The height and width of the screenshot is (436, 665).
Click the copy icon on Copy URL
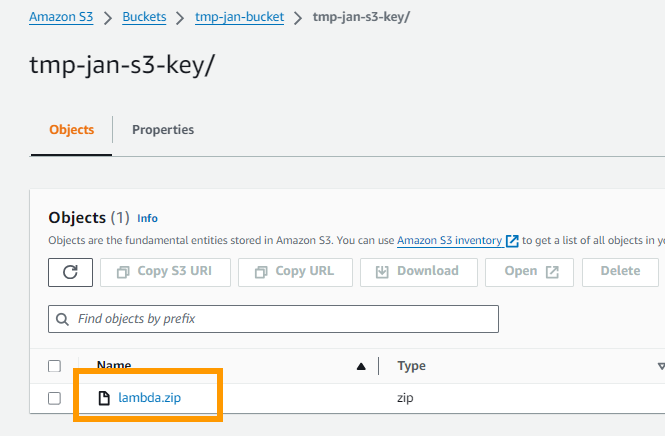point(261,271)
